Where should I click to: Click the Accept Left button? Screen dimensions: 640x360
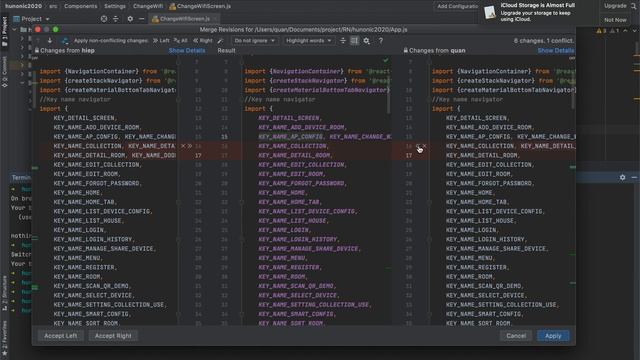point(60,336)
